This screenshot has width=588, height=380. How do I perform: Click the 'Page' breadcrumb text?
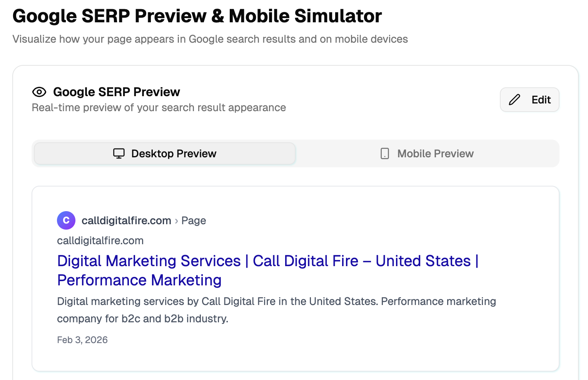point(194,221)
